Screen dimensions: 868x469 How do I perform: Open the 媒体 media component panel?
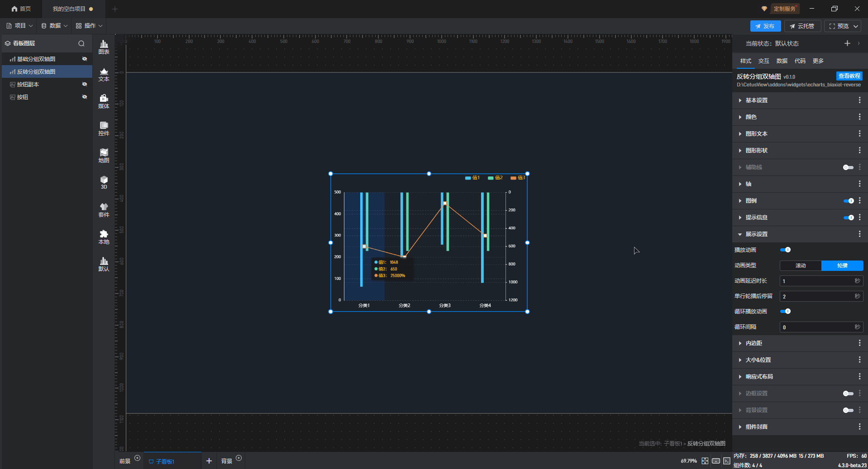[x=104, y=102]
